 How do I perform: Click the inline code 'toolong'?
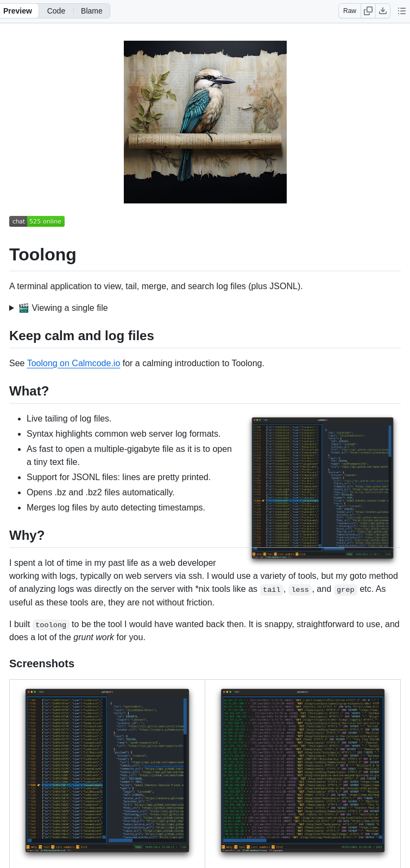(51, 624)
